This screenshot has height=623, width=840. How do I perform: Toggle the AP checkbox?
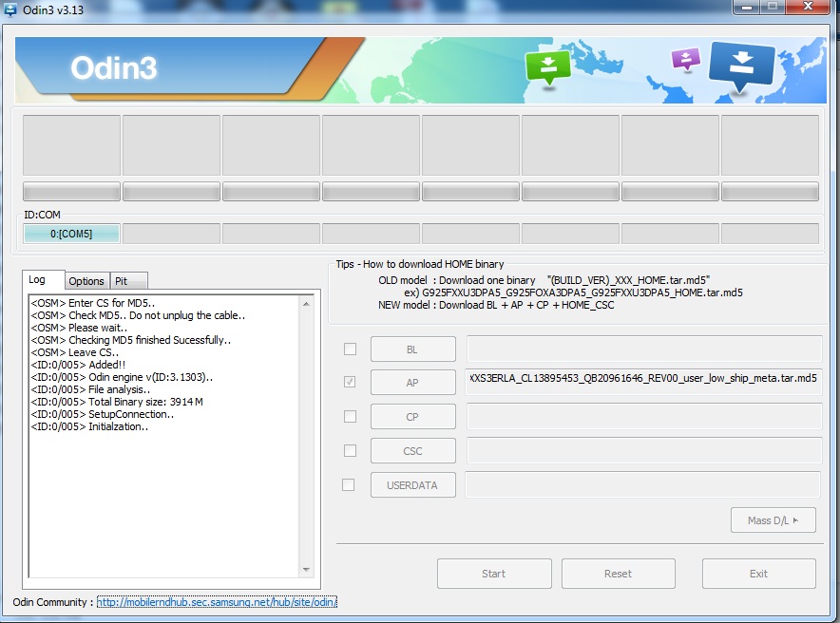click(x=350, y=382)
